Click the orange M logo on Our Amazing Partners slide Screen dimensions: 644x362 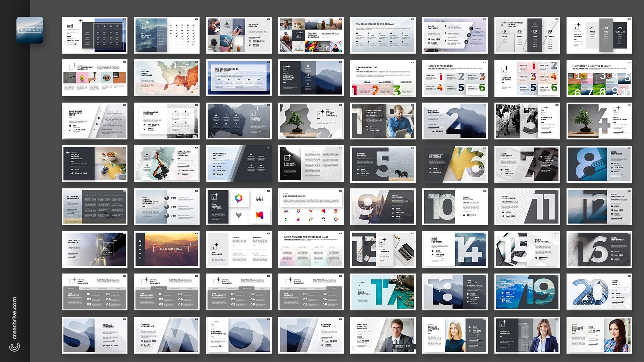click(260, 215)
